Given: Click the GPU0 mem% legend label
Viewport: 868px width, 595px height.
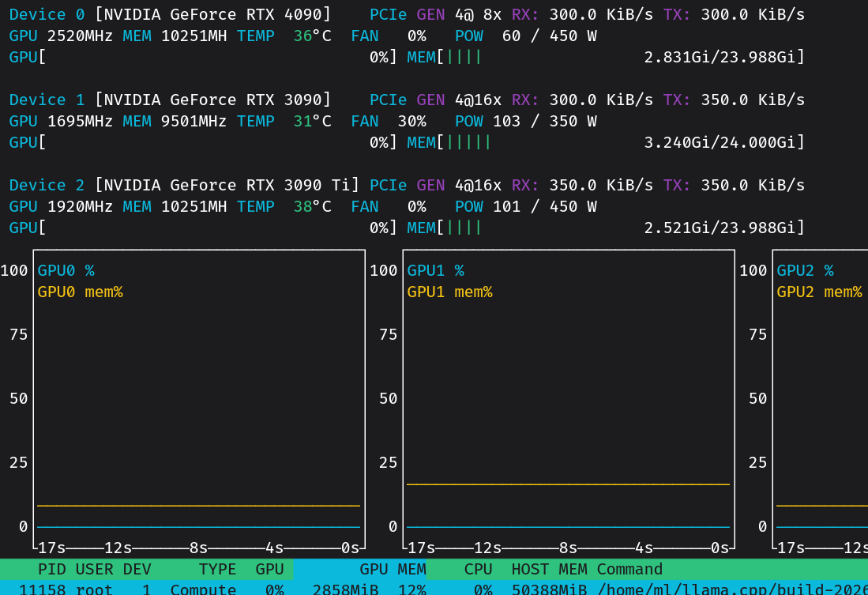Looking at the screenshot, I should click(x=81, y=292).
